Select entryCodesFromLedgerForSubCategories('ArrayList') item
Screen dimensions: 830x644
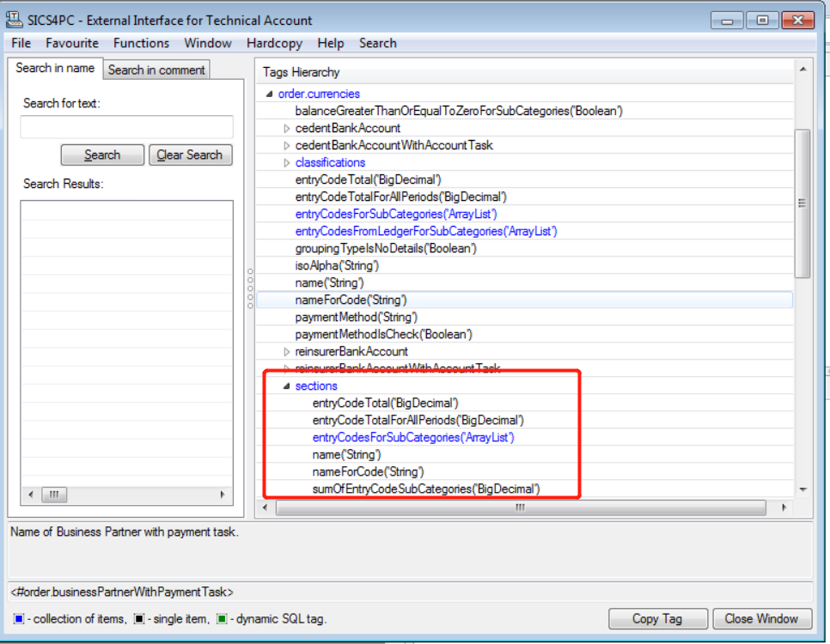click(x=426, y=231)
